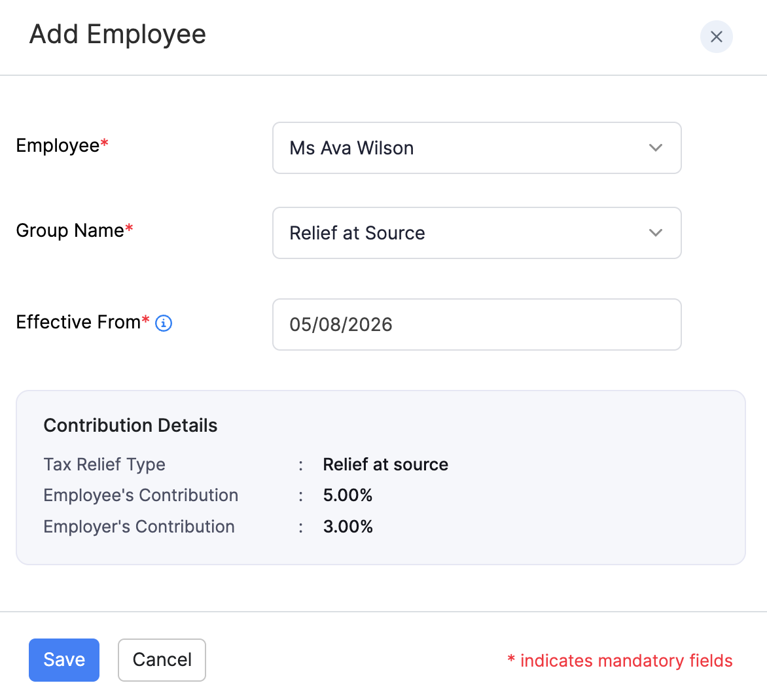The width and height of the screenshot is (767, 700).
Task: Open the Employee dropdown showing Ms Ava Wilson
Action: (476, 148)
